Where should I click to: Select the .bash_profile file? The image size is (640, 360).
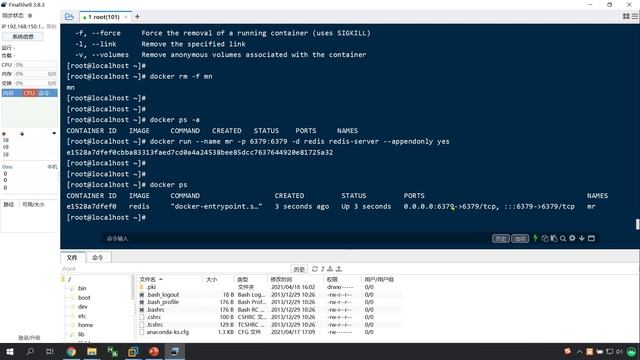click(x=269, y=302)
